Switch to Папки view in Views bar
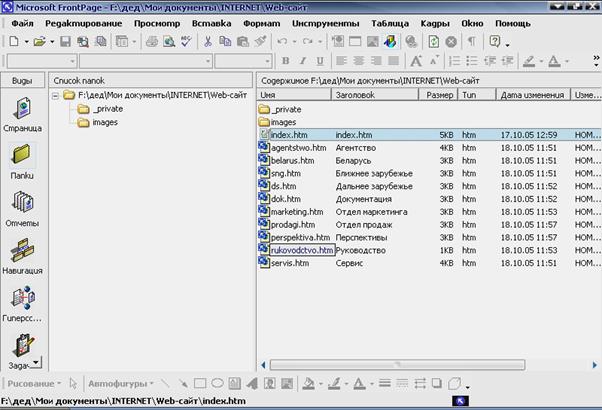602x410 pixels. tap(22, 162)
